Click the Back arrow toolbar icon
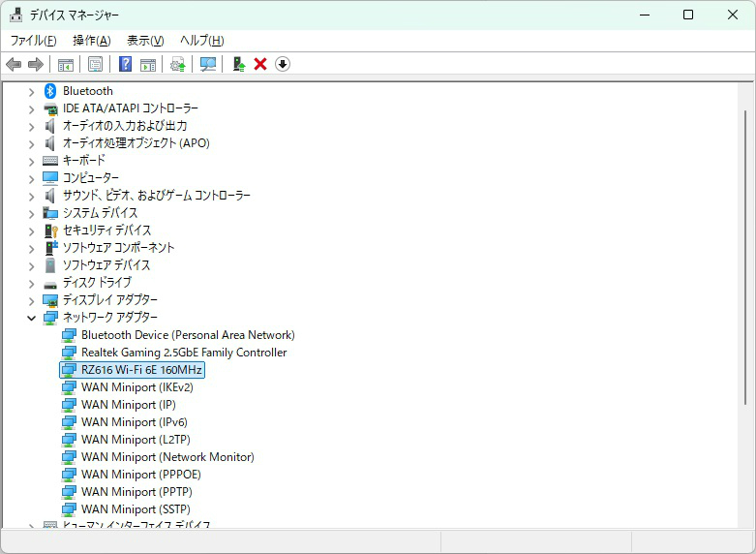Screen dimensions: 756x554 coord(14,64)
